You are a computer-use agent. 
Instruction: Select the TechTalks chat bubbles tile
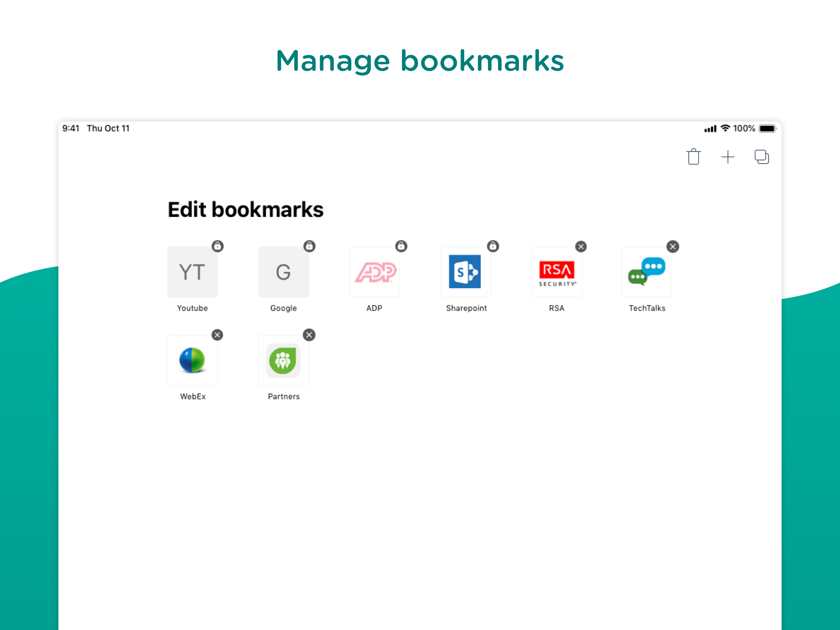(647, 272)
